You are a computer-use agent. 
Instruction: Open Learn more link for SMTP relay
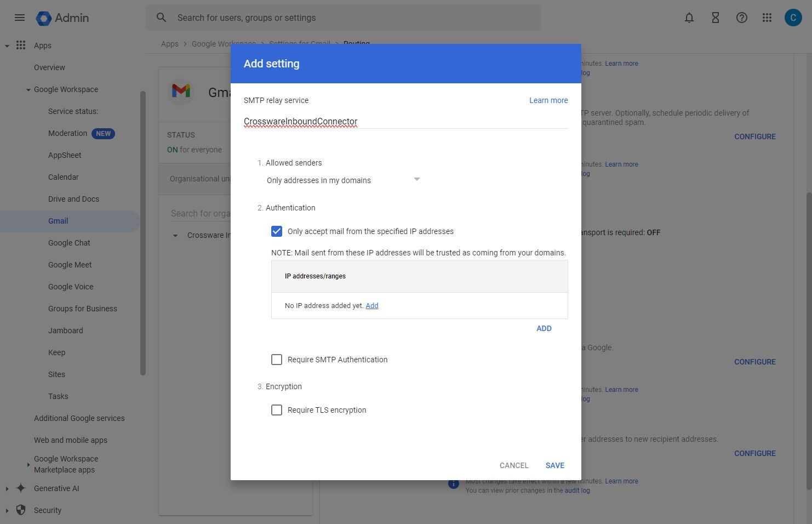pos(548,100)
